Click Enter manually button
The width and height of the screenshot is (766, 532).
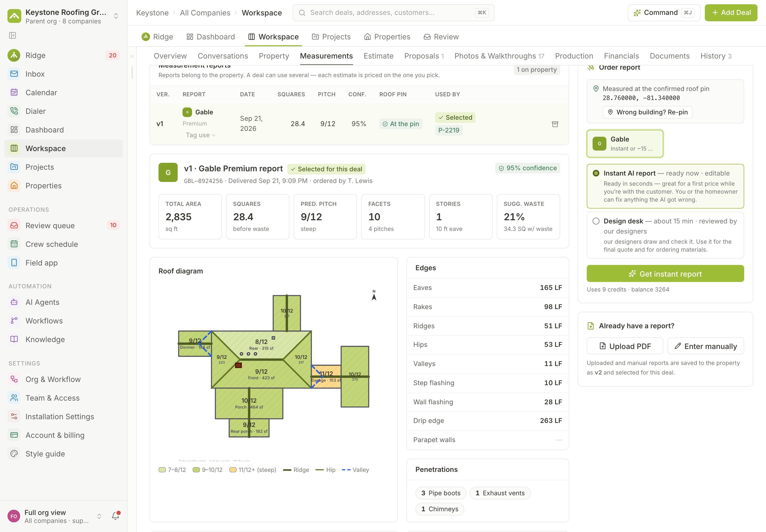point(706,346)
